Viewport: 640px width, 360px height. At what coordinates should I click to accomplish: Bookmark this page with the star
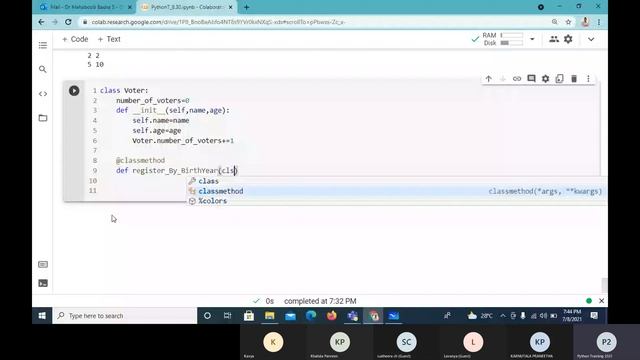(568, 22)
